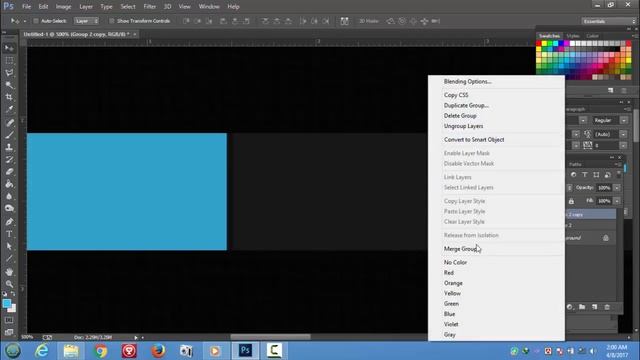
Task: Select the Line shape tool
Action: pos(9,259)
